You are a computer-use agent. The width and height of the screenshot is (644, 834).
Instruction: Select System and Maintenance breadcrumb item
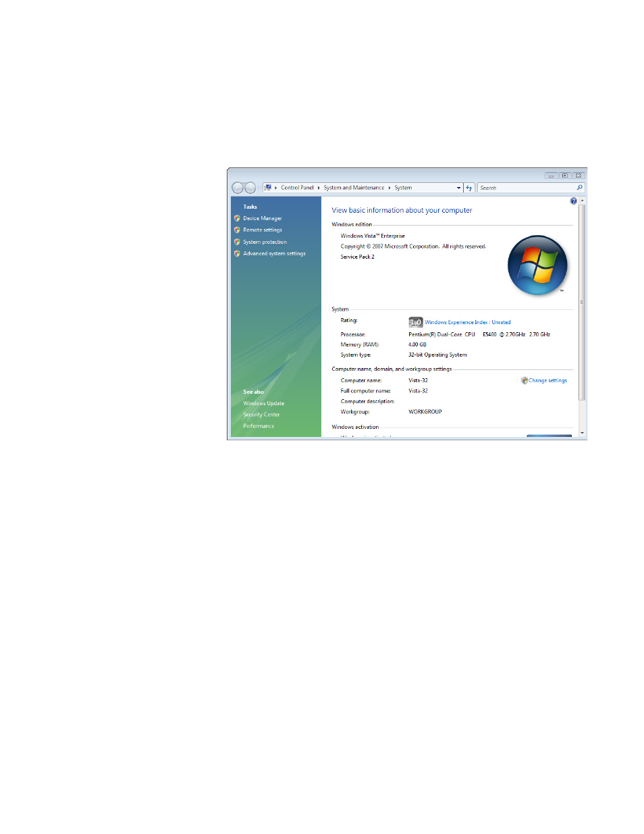[x=354, y=188]
